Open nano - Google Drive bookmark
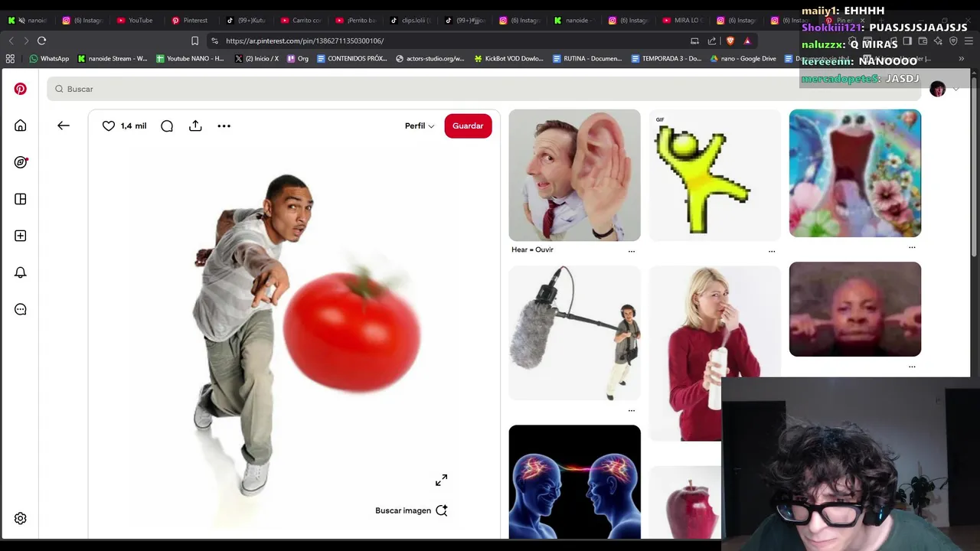Image resolution: width=980 pixels, height=551 pixels. [x=743, y=58]
